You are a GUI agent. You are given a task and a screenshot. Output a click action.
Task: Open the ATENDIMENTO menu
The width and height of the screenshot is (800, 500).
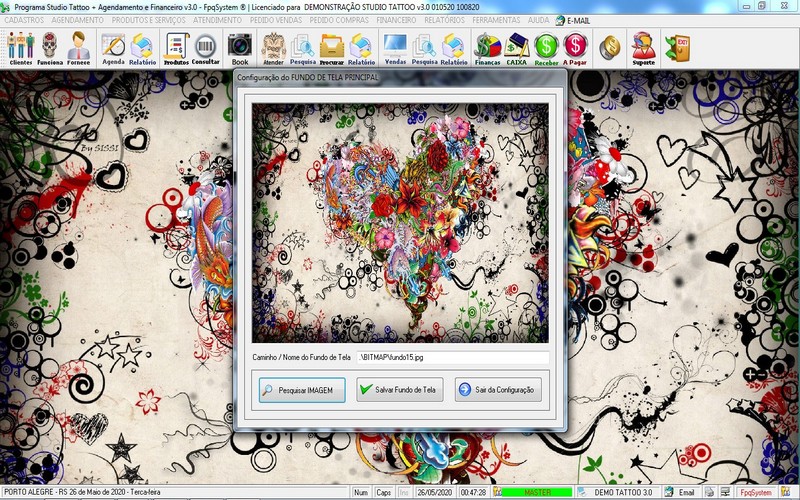pyautogui.click(x=217, y=20)
